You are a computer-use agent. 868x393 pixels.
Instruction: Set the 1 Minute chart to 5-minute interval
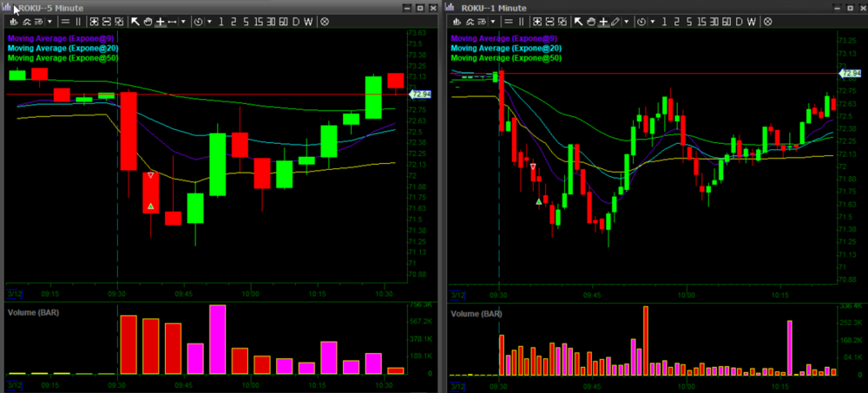[687, 21]
